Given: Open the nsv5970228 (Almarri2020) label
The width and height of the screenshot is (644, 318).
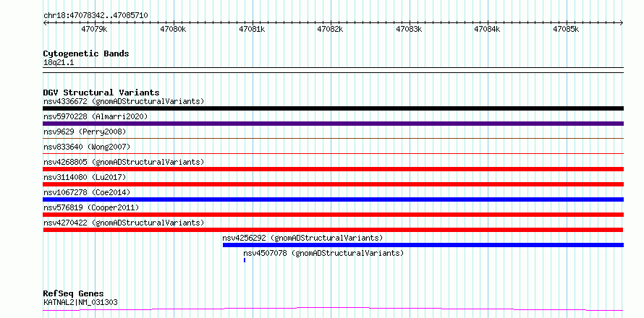Looking at the screenshot, I should 96,116.
